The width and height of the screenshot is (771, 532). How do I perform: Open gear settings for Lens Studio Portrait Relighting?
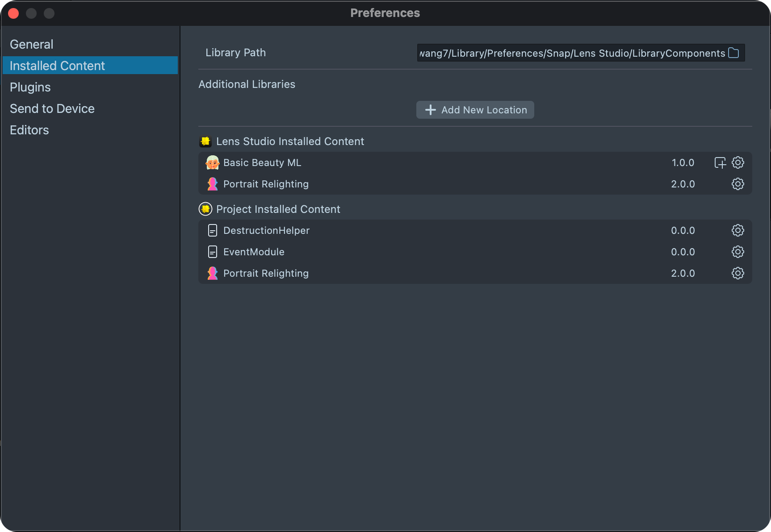738,184
